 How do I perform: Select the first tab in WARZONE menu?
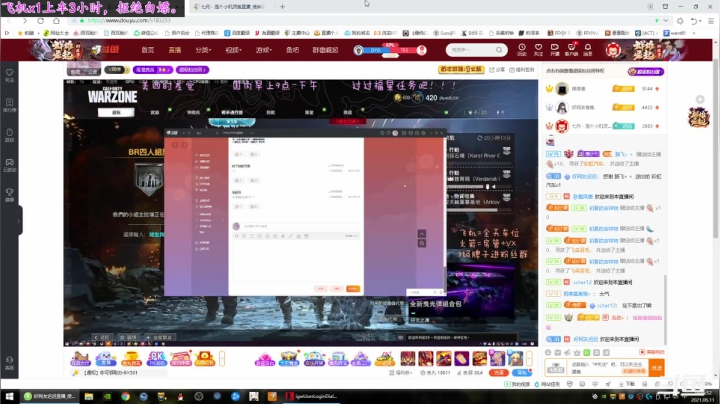click(x=116, y=112)
